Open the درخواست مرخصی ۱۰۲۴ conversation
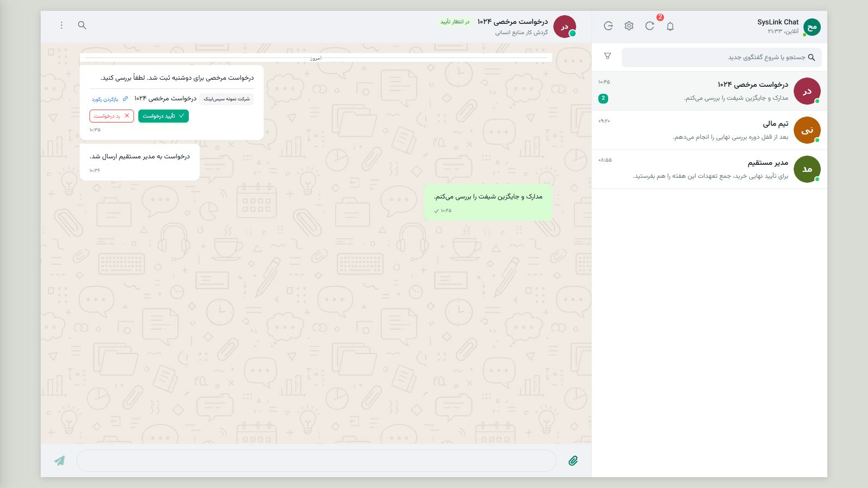Viewport: 868px width, 488px height. [x=710, y=91]
